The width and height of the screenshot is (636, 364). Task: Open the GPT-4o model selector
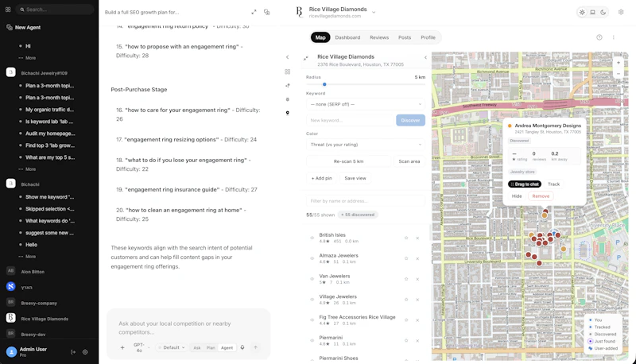141,348
